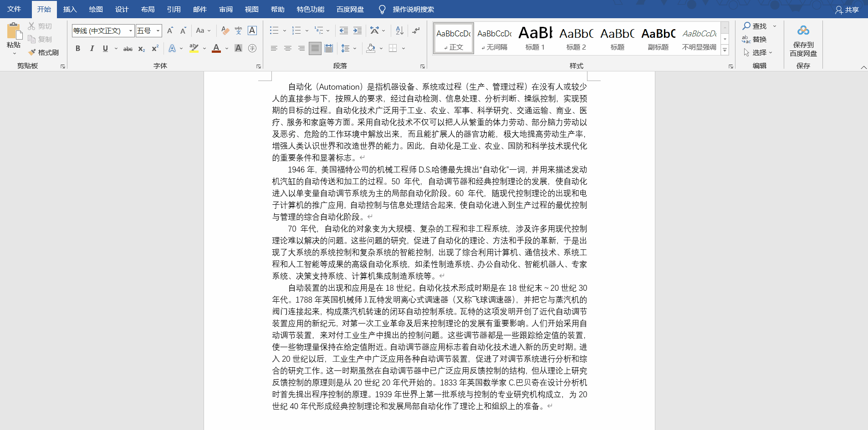Open the line spacing dropdown
Image resolution: width=868 pixels, height=430 pixels.
(349, 48)
